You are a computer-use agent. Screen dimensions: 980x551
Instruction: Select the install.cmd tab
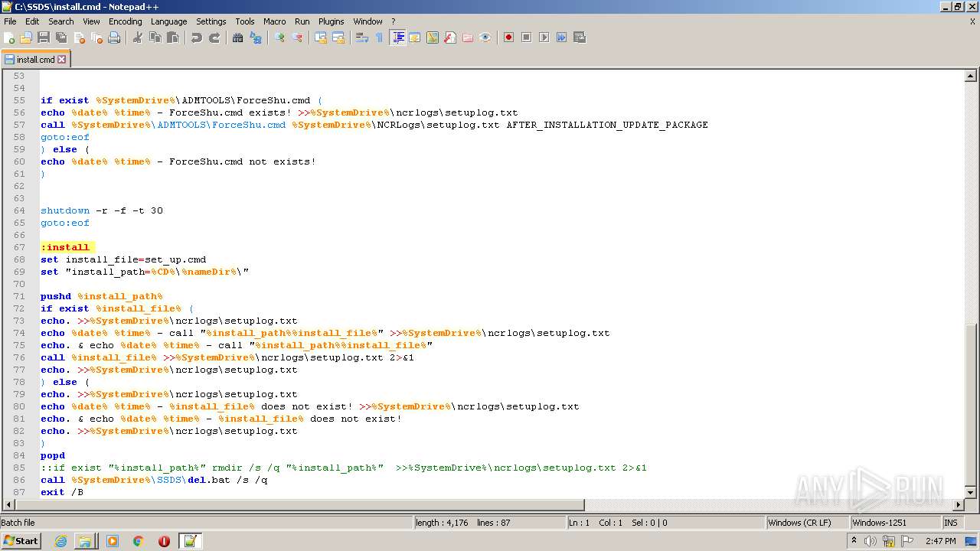[35, 59]
